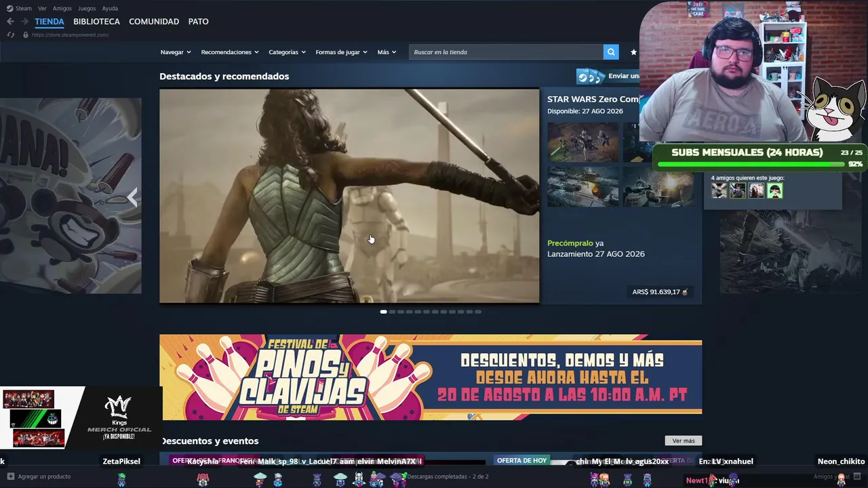Viewport: 868px width, 488px height.
Task: Open the Ayuda menu
Action: [x=110, y=8]
